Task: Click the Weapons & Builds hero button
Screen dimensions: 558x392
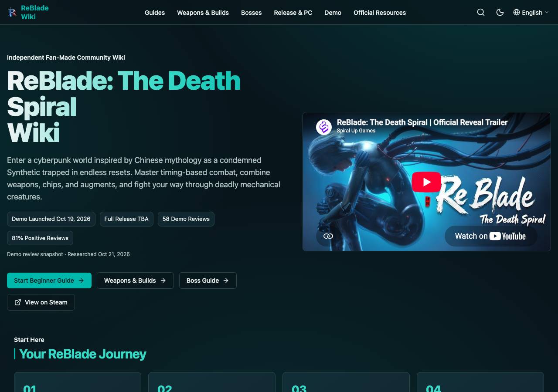Action: click(135, 280)
